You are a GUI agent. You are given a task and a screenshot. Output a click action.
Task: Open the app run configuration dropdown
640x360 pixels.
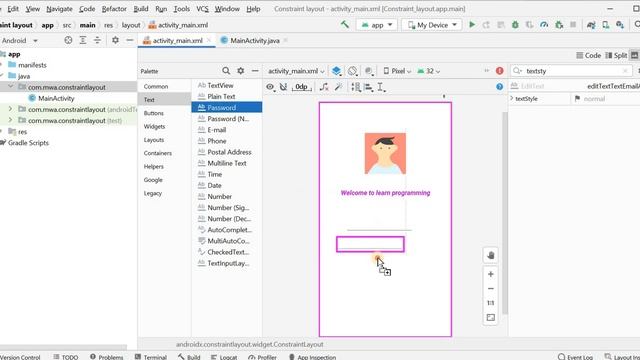coord(376,25)
